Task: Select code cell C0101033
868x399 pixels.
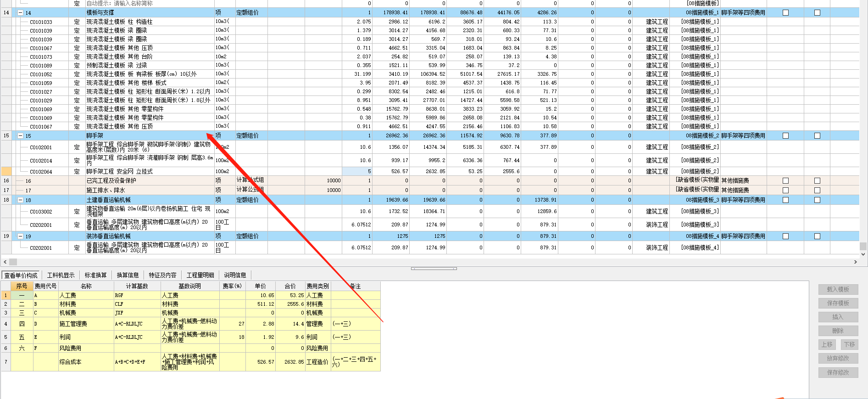Action: coord(41,22)
